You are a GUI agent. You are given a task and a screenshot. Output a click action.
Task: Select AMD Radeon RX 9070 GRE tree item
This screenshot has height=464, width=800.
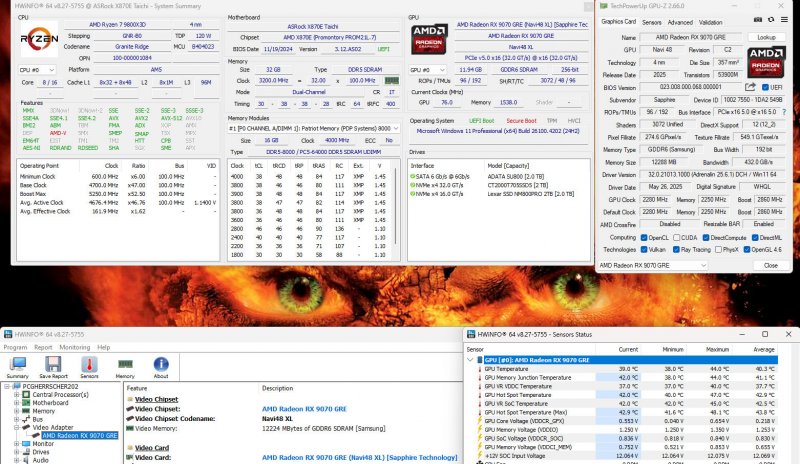pyautogui.click(x=80, y=435)
